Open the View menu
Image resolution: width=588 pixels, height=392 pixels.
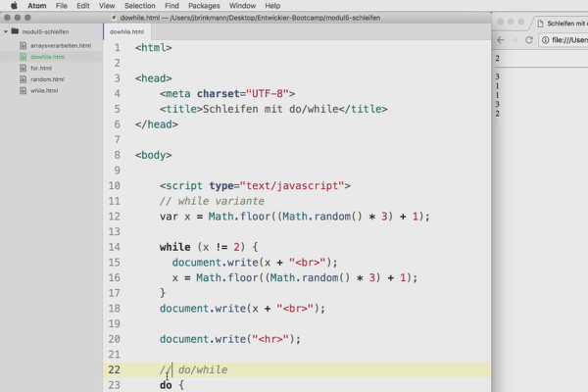[x=107, y=6]
